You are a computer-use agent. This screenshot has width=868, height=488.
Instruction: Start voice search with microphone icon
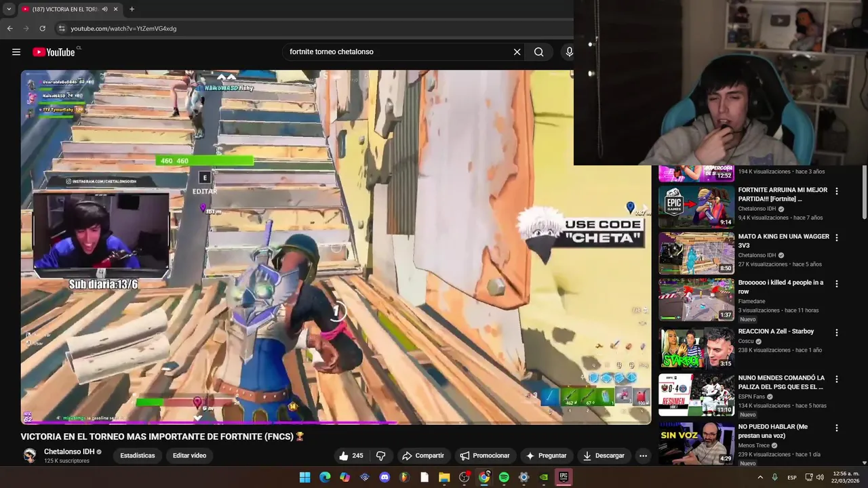(569, 52)
